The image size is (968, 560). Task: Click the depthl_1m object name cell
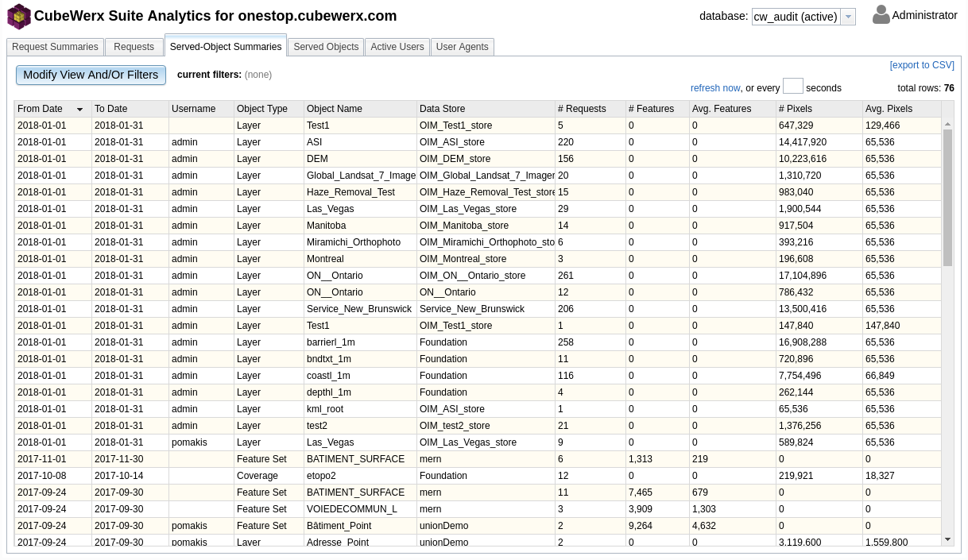click(x=360, y=392)
